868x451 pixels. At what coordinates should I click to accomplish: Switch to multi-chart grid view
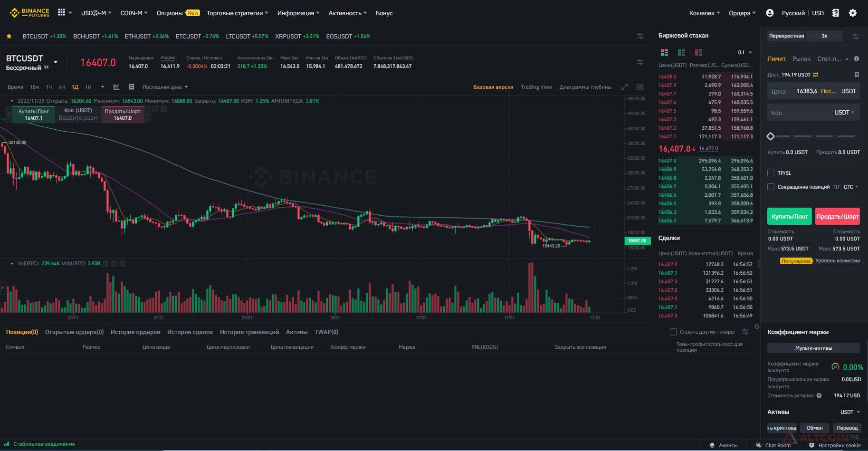(640, 87)
